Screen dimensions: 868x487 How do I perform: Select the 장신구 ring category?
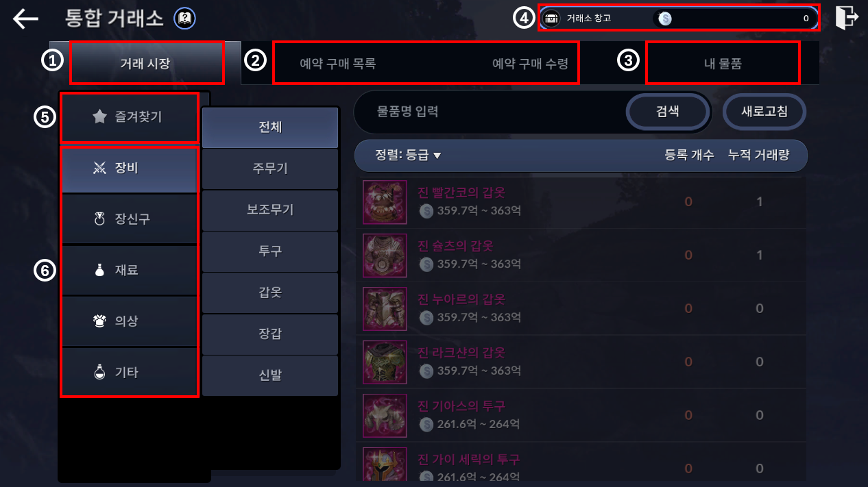[x=130, y=219]
